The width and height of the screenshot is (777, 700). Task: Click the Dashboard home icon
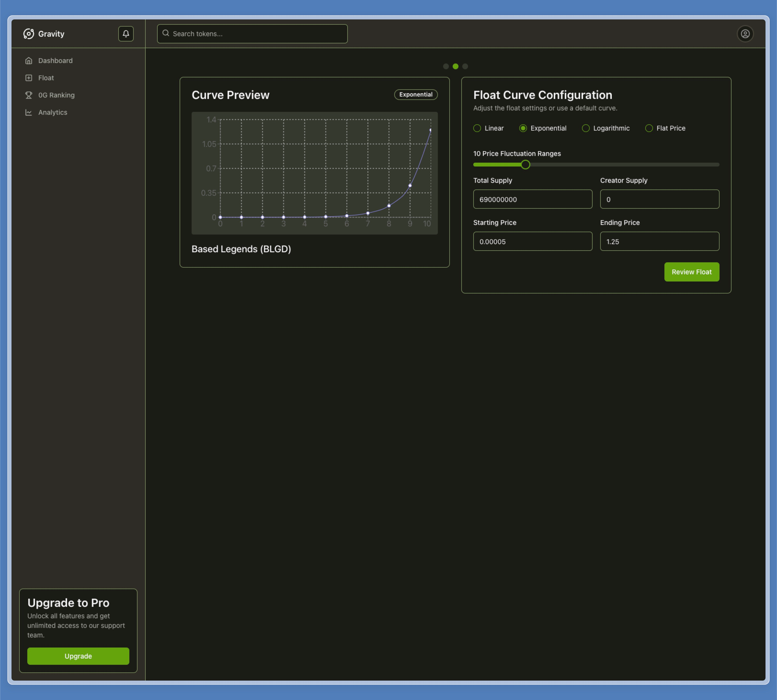click(29, 61)
